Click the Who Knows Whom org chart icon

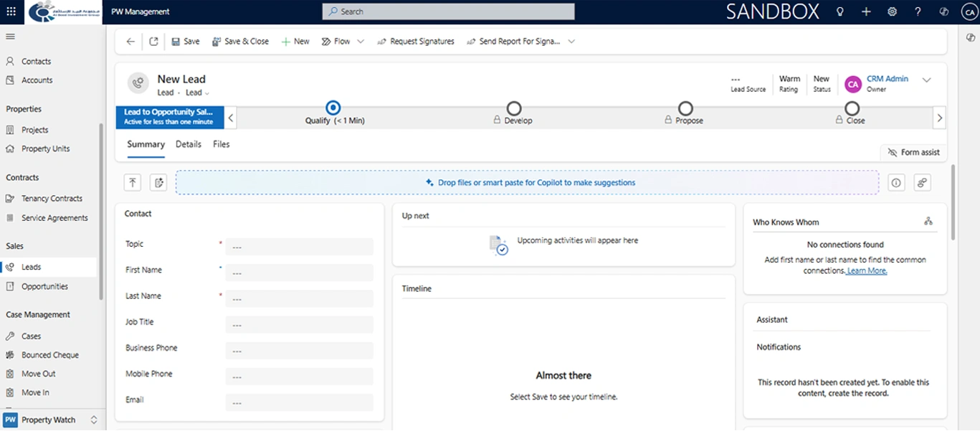(928, 222)
